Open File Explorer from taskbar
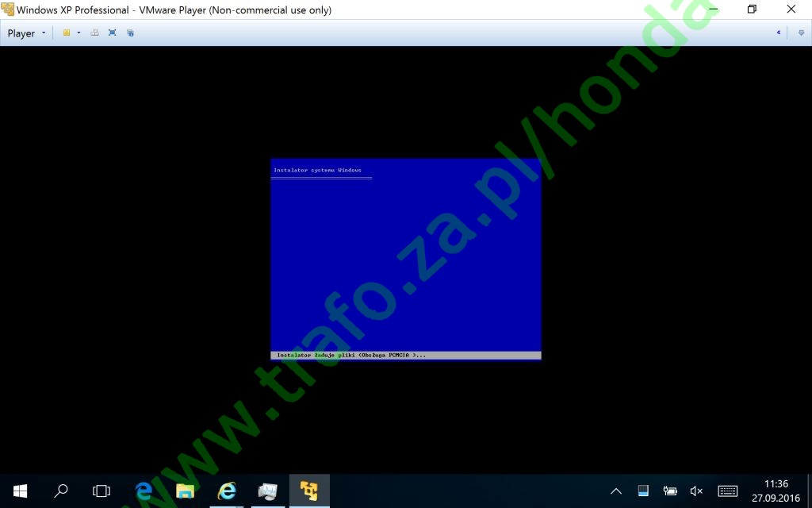This screenshot has width=812, height=508. [185, 491]
